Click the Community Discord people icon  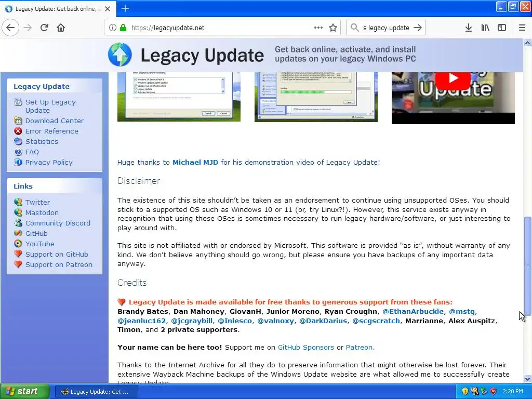[x=18, y=223]
